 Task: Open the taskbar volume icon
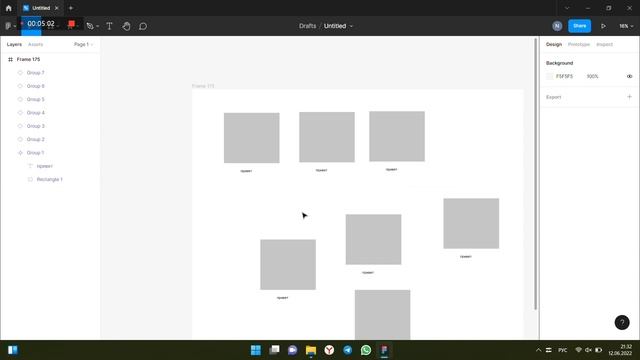tap(588, 350)
